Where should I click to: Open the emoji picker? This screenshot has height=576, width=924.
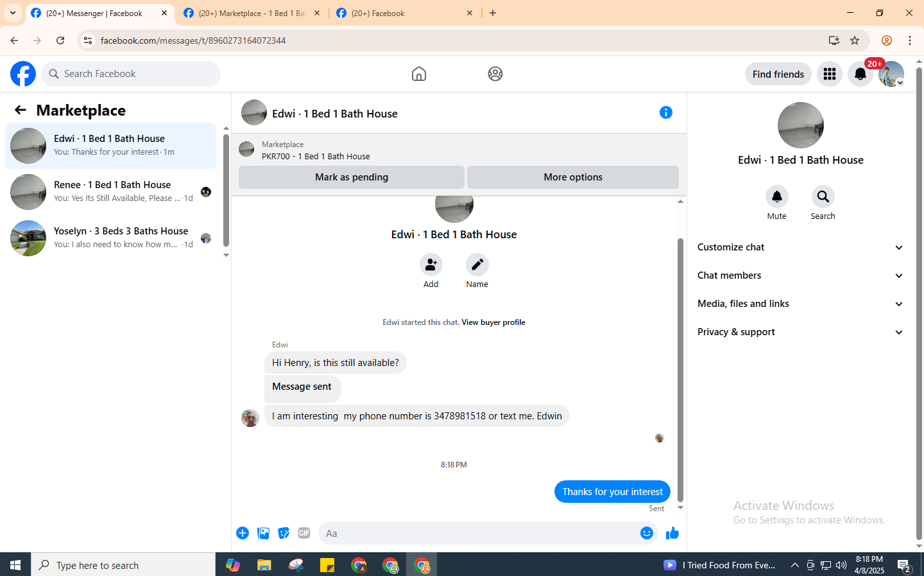point(647,533)
